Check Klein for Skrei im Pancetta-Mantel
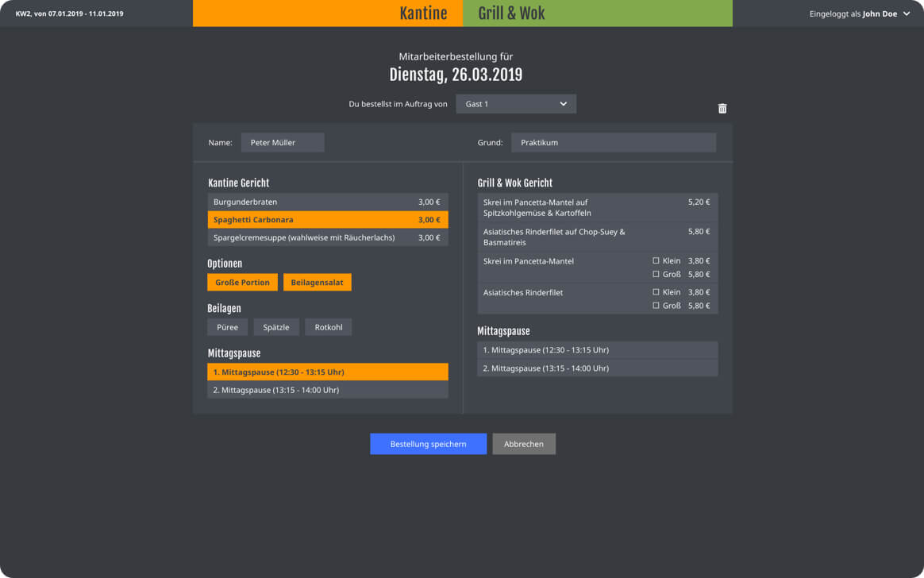Screen dimensions: 924x578 point(656,260)
